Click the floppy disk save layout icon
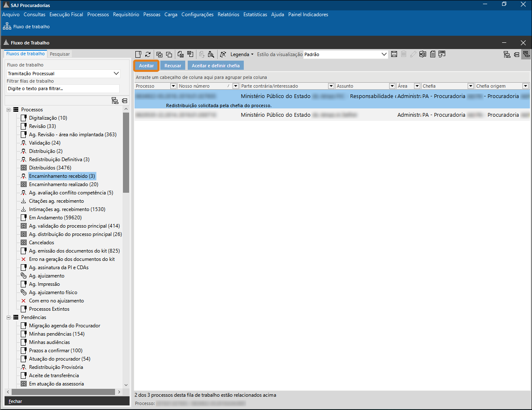 (394, 54)
